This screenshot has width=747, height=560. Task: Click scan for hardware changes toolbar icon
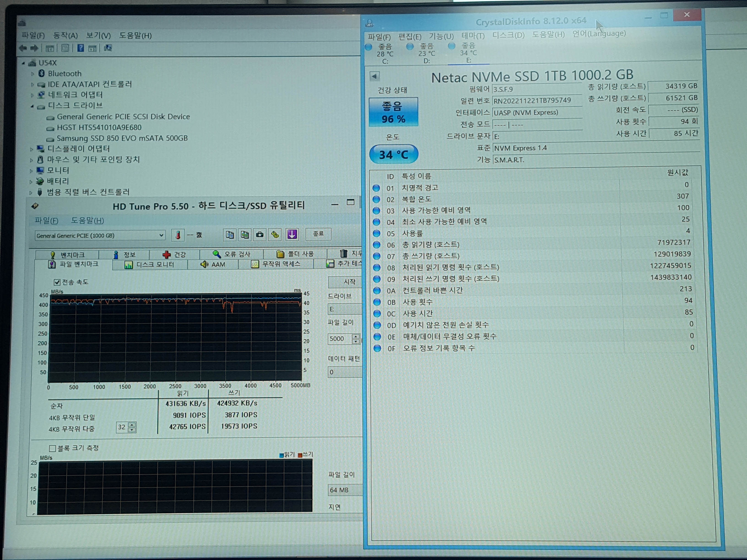(108, 48)
